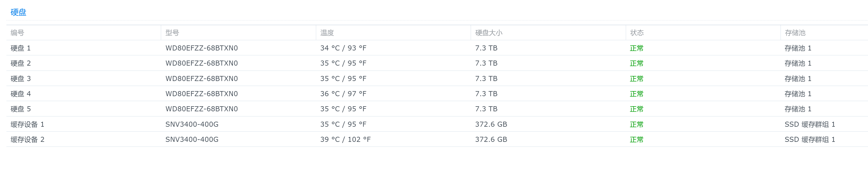The height and width of the screenshot is (171, 868).
Task: Click the 型号 column header
Action: tap(172, 33)
